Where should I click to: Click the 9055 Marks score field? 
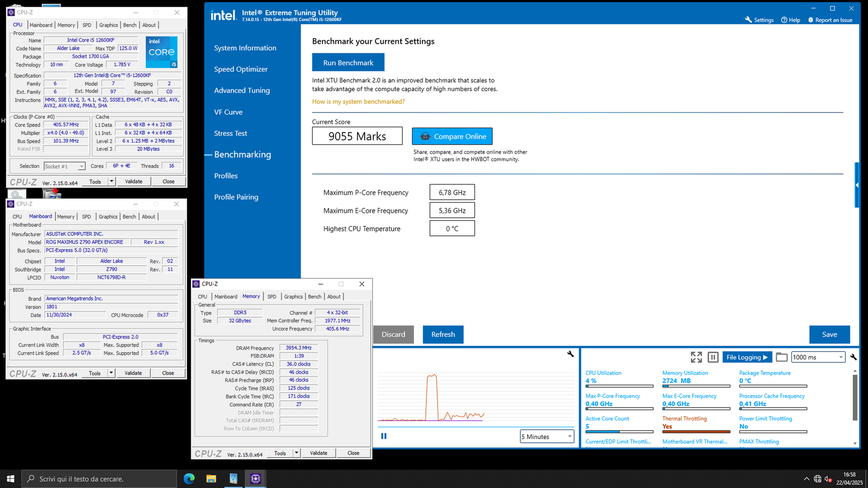[357, 136]
